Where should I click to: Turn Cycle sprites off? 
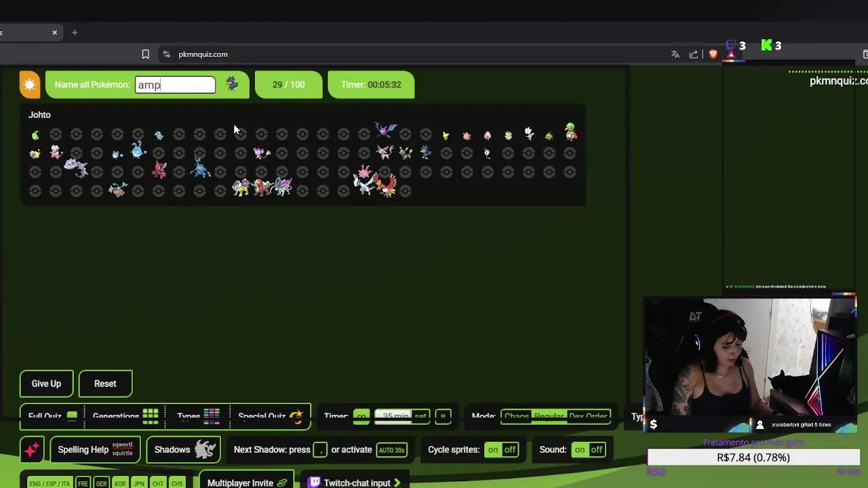(x=510, y=449)
